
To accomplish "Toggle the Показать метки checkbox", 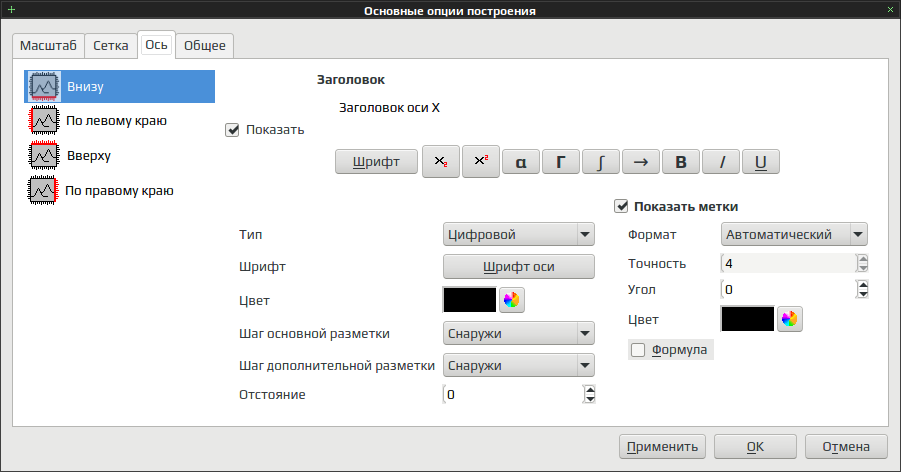I will (x=621, y=206).
